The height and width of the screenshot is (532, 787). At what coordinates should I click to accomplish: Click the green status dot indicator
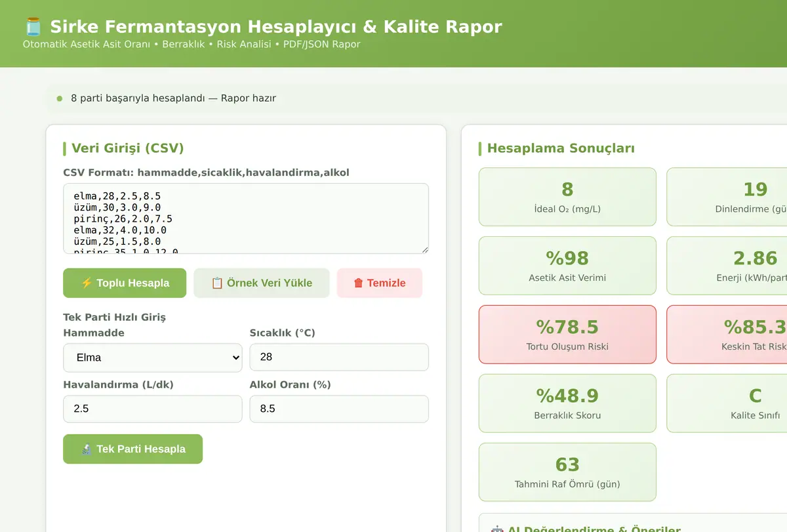click(x=60, y=98)
